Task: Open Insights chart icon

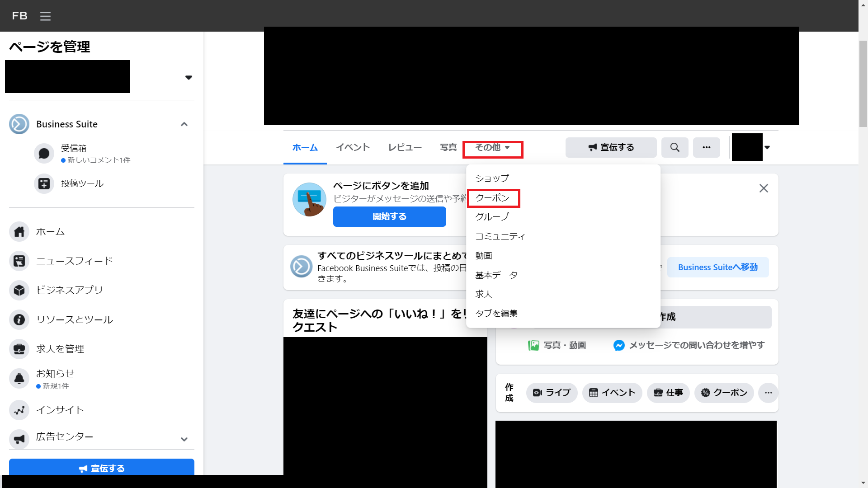Action: click(19, 410)
